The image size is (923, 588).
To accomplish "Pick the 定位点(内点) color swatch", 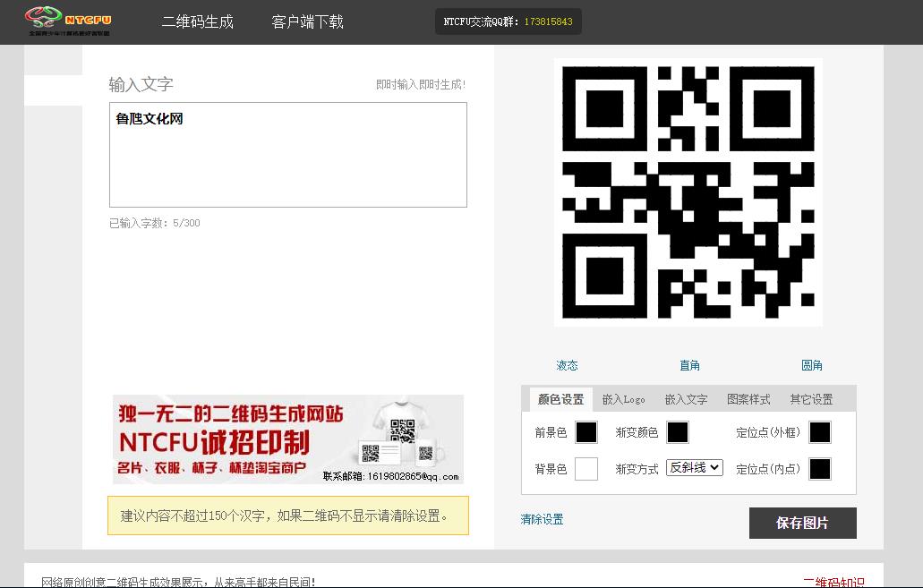I will pos(820,469).
